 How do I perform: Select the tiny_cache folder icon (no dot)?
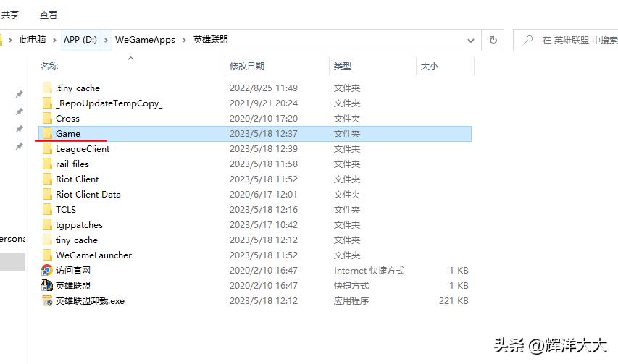(x=47, y=240)
